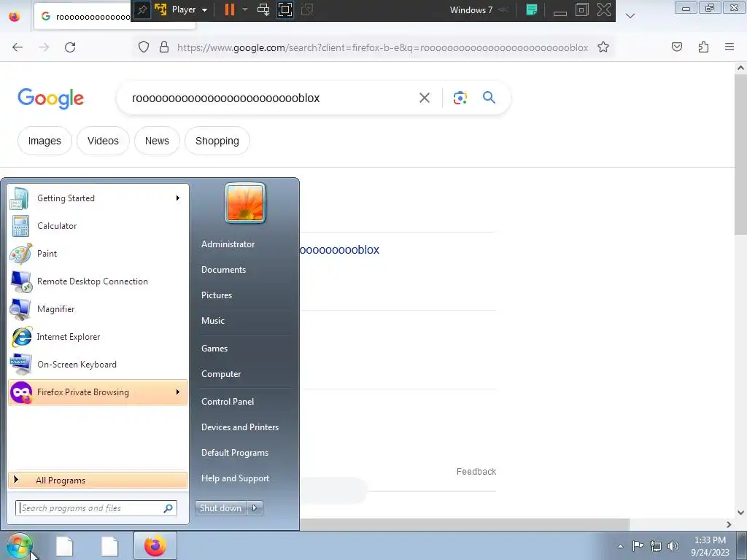The image size is (747, 560).
Task: Filter Google results by Images
Action: click(x=44, y=141)
